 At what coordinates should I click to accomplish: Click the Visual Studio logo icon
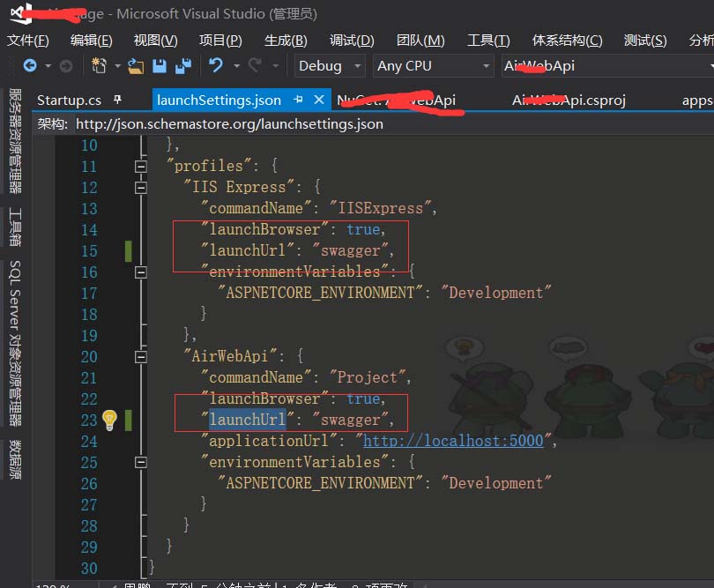pyautogui.click(x=20, y=13)
